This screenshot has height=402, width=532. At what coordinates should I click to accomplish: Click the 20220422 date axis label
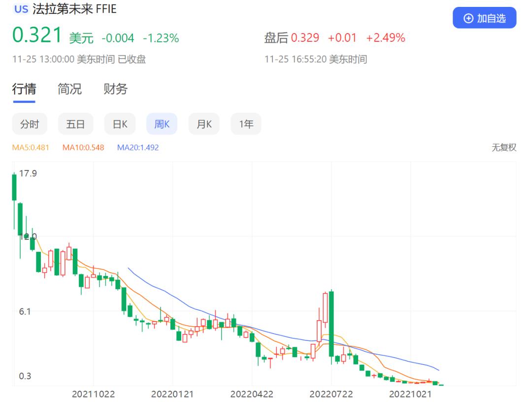(x=252, y=394)
